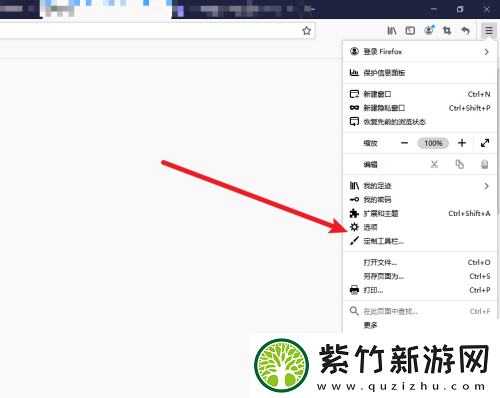
Task: Increase zoom with the plus button
Action: click(462, 143)
